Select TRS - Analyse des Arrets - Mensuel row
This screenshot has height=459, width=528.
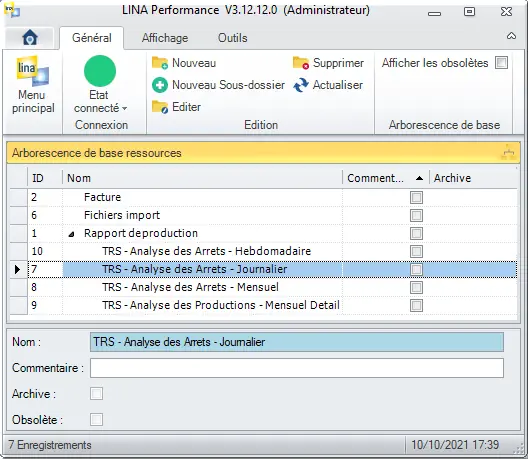click(x=263, y=287)
